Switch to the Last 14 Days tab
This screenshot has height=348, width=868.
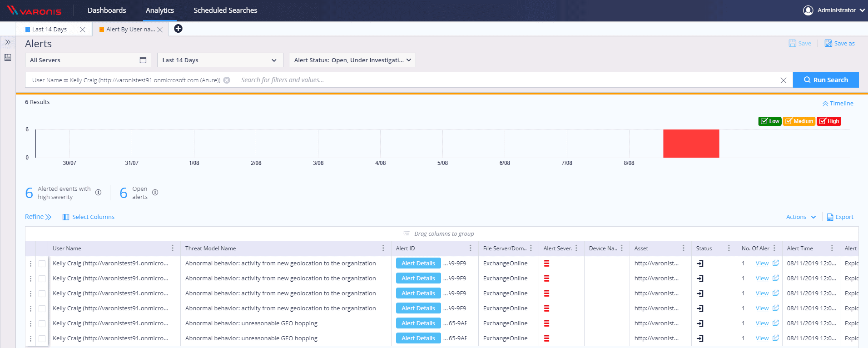click(x=50, y=29)
